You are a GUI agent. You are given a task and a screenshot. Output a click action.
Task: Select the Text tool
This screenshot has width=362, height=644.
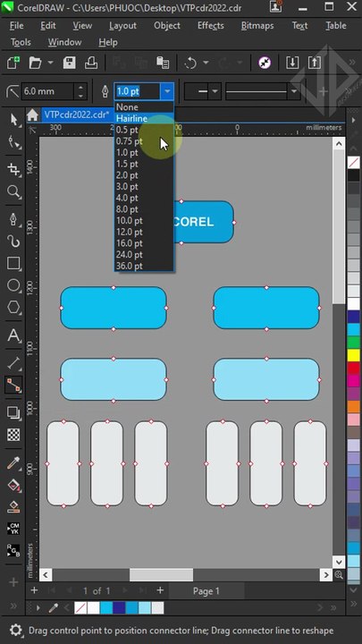pyautogui.click(x=14, y=335)
